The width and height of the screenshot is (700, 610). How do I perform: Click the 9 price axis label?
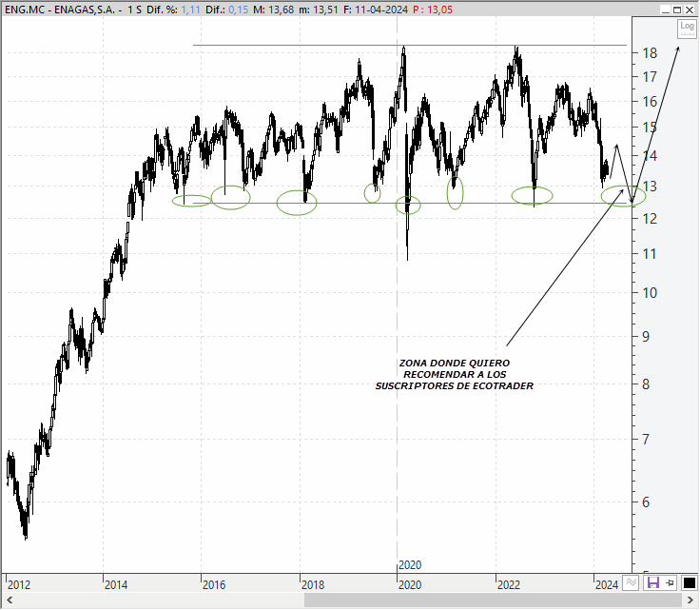[x=646, y=337]
